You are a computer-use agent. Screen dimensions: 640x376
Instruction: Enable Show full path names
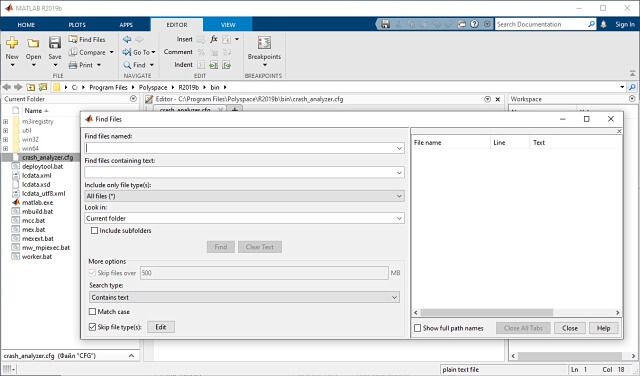point(418,328)
